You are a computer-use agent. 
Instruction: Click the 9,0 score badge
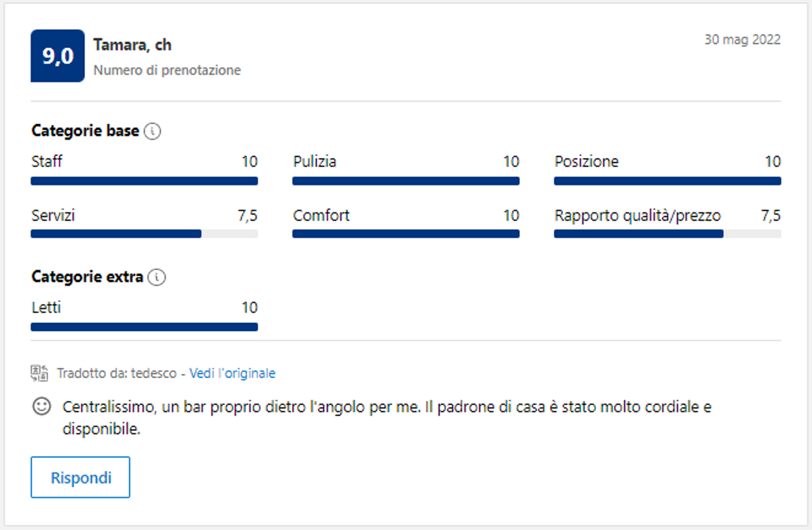click(x=58, y=56)
